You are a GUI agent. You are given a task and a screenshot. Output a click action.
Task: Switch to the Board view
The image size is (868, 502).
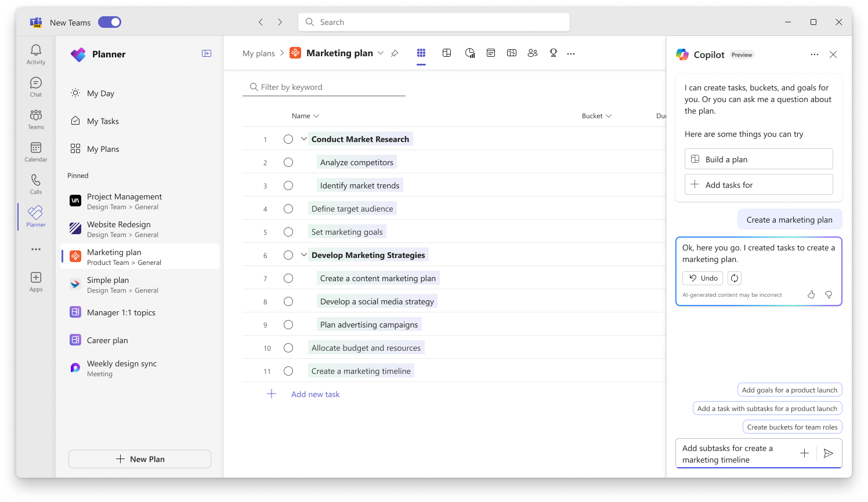coord(447,53)
